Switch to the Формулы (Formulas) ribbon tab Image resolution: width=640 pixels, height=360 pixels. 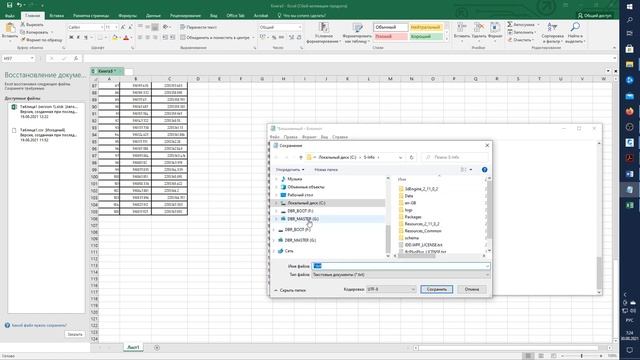tap(127, 16)
